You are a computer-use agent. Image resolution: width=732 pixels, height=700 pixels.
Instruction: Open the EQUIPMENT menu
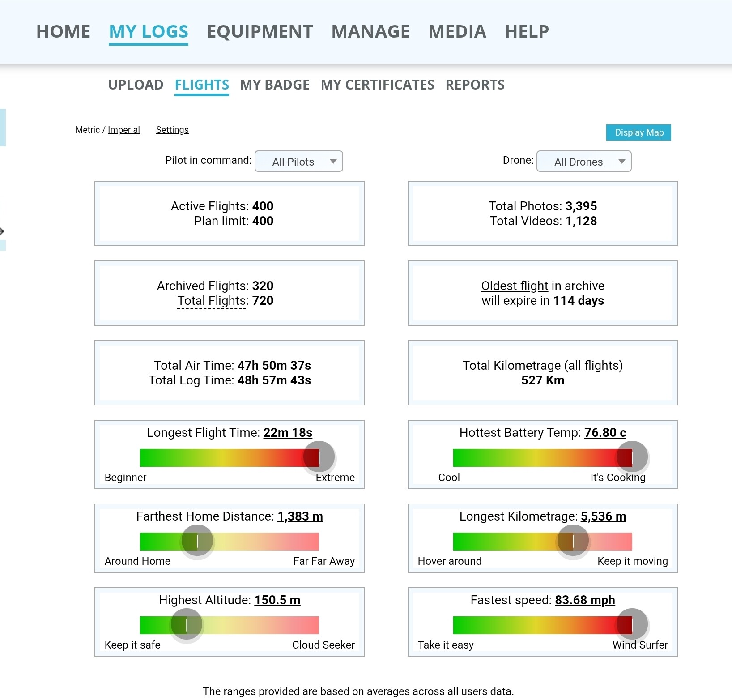(x=260, y=32)
